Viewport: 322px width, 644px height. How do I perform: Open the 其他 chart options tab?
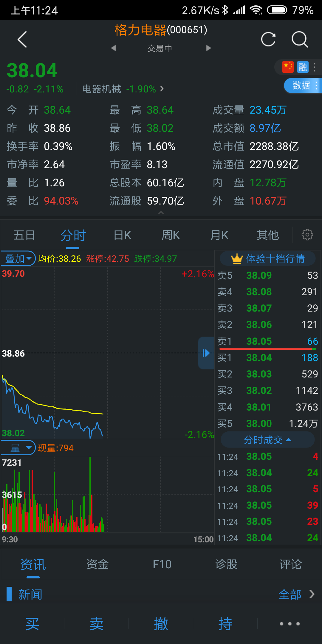[268, 235]
